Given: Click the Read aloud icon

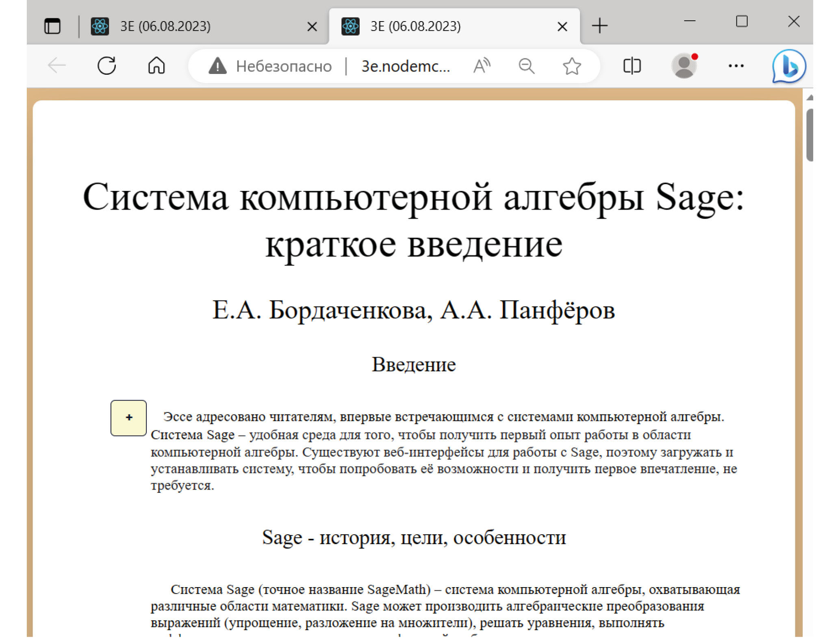Looking at the screenshot, I should tap(482, 66).
